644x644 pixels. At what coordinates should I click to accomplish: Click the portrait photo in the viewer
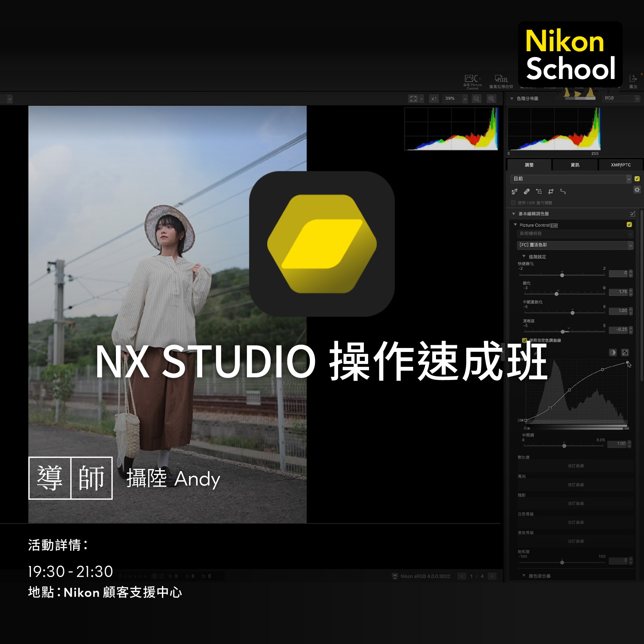point(167,314)
